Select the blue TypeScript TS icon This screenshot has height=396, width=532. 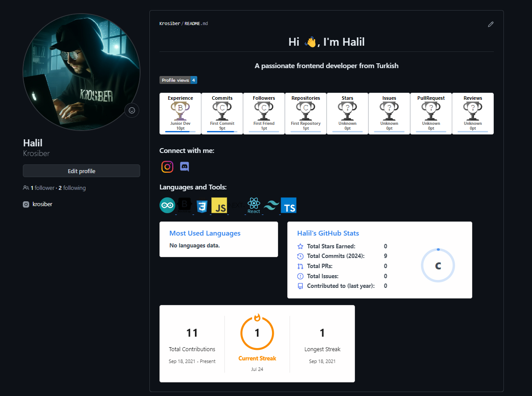[289, 205]
